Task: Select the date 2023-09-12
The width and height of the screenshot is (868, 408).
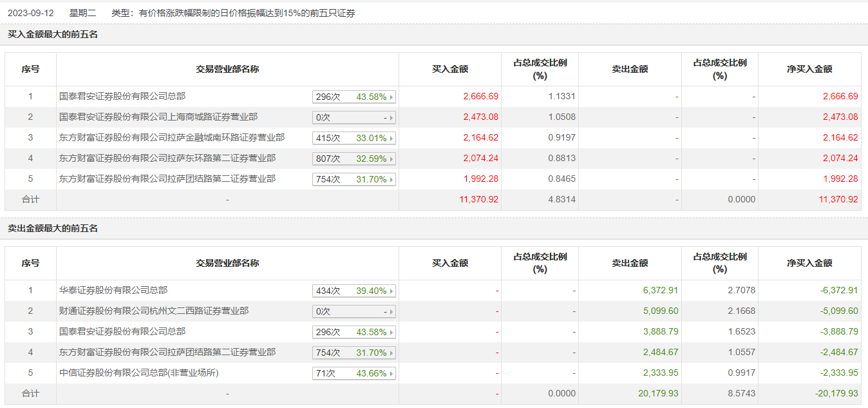Action: [x=31, y=13]
